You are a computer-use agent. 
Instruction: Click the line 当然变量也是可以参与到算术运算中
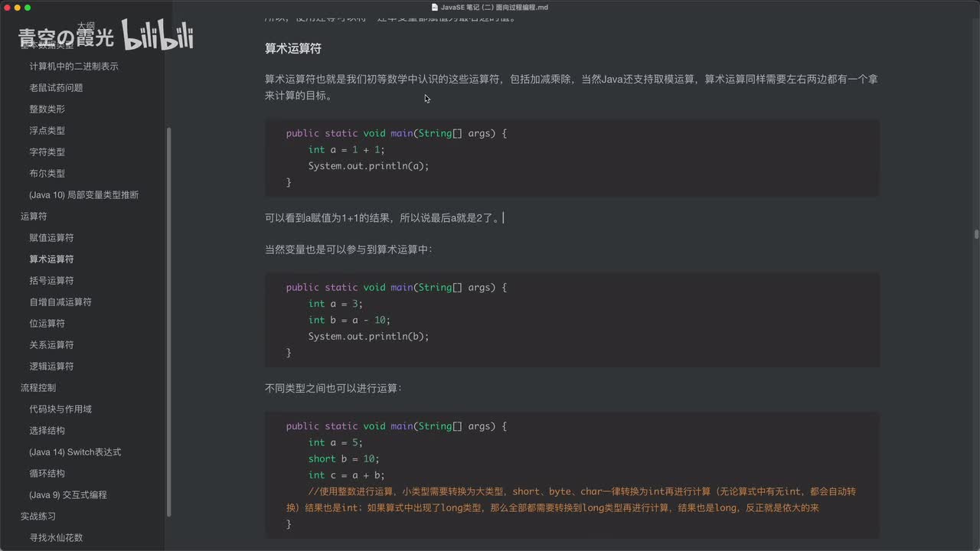point(348,249)
